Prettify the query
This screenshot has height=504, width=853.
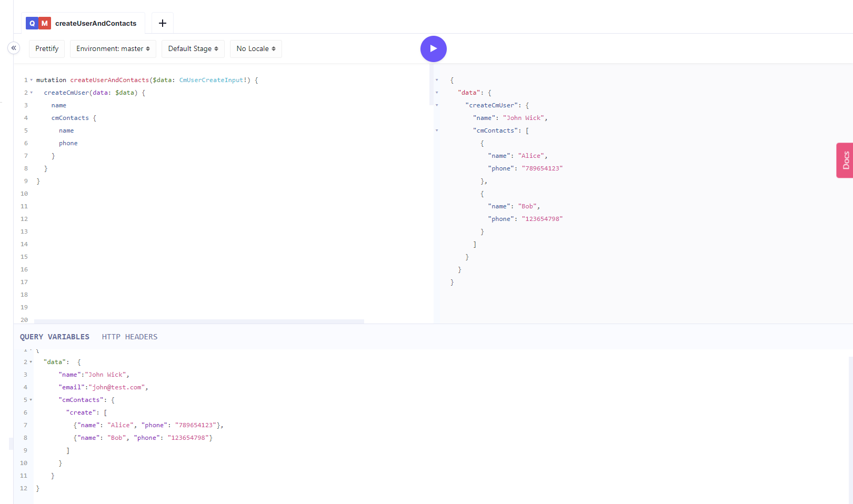(x=47, y=49)
